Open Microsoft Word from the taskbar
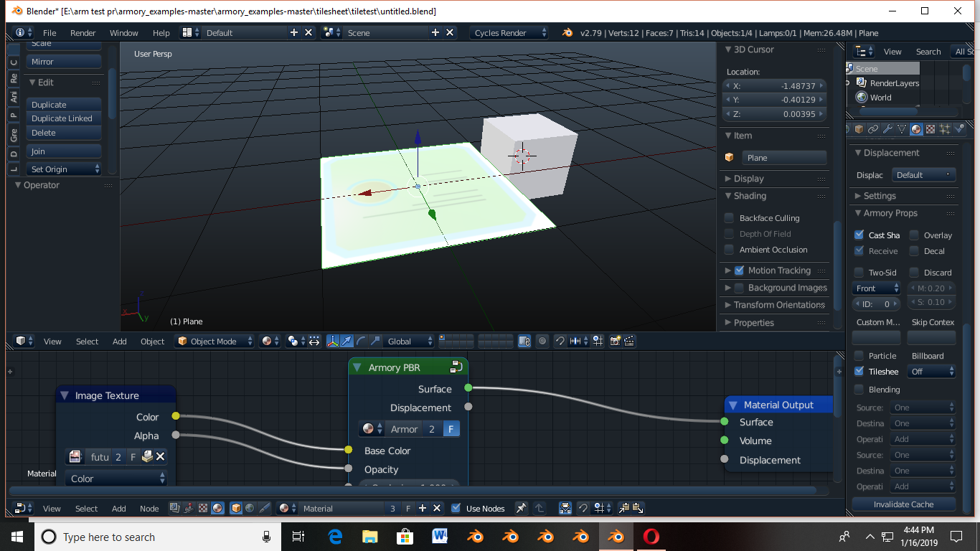This screenshot has height=551, width=980. point(440,537)
